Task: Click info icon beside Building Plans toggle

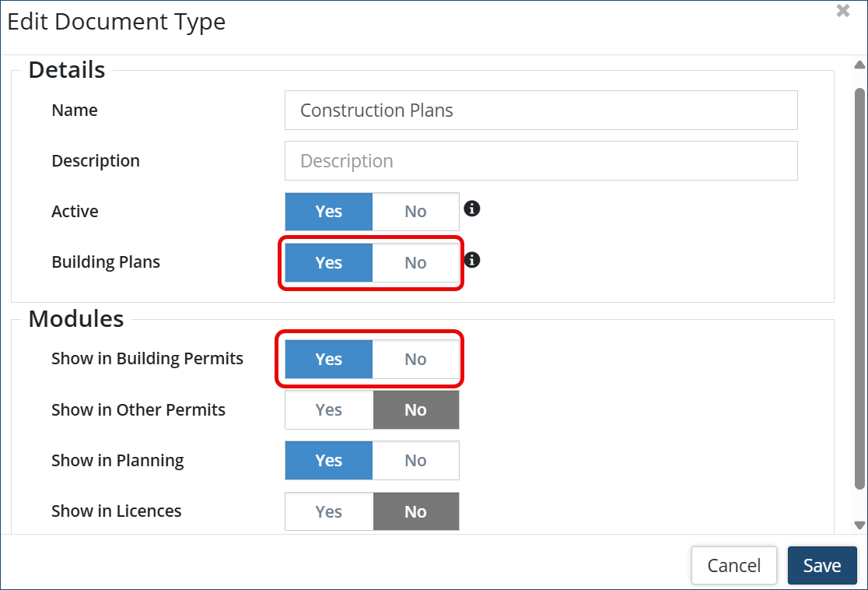Action: click(x=471, y=259)
